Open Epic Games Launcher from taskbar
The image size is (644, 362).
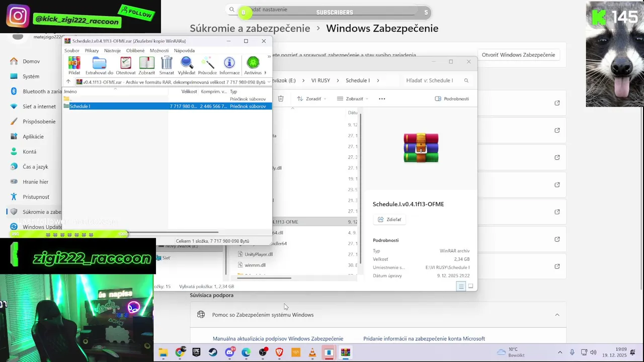pyautogui.click(x=196, y=352)
